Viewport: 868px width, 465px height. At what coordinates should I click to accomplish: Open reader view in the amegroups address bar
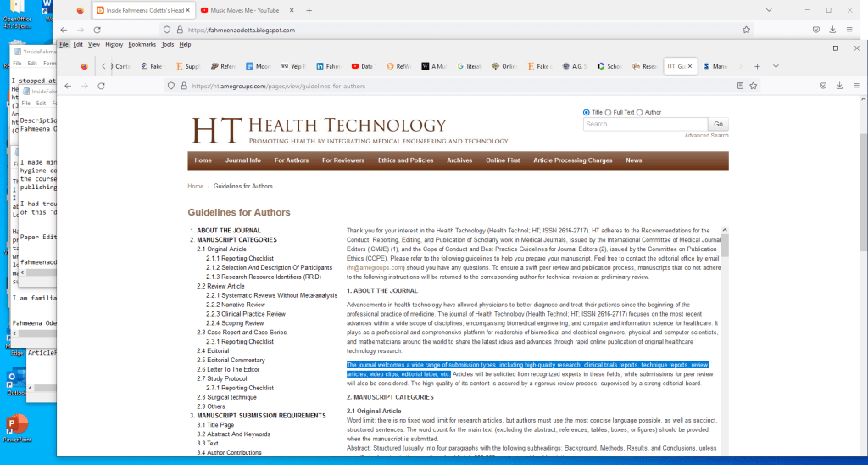(740, 86)
